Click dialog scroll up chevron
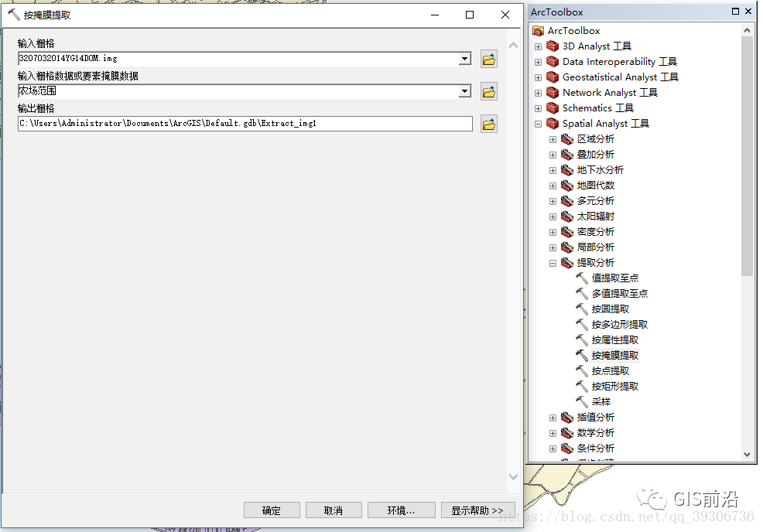763x532 pixels. (x=513, y=45)
